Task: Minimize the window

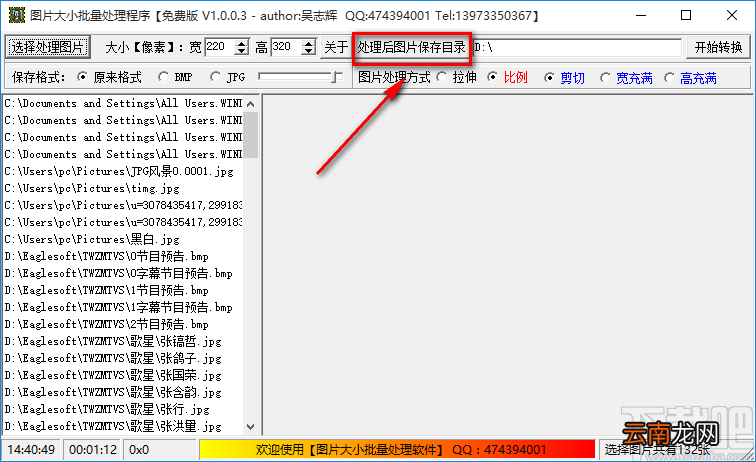Action: pyautogui.click(x=641, y=15)
